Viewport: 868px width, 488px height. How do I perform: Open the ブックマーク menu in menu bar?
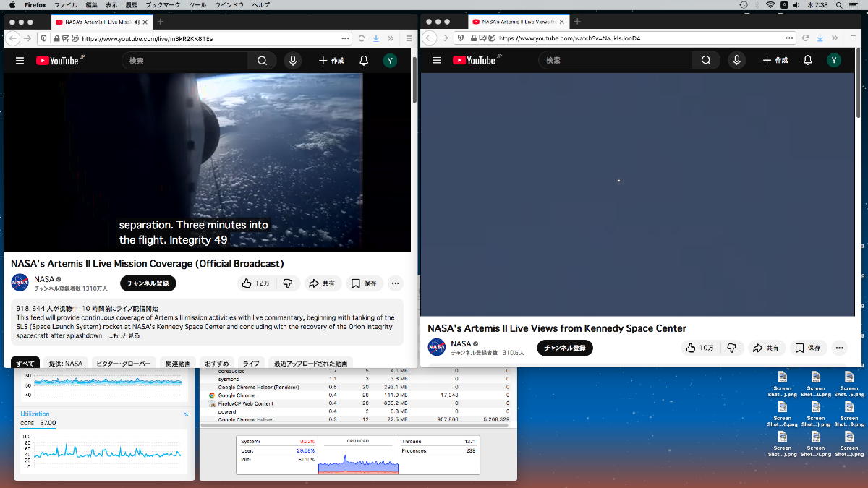(x=163, y=5)
